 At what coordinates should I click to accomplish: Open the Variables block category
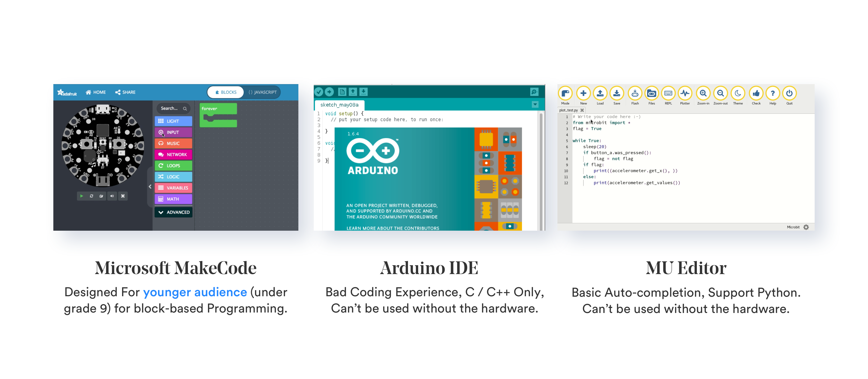coord(174,188)
